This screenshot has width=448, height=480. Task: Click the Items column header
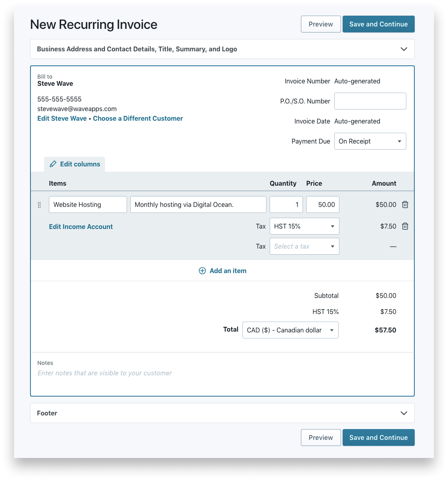(57, 183)
